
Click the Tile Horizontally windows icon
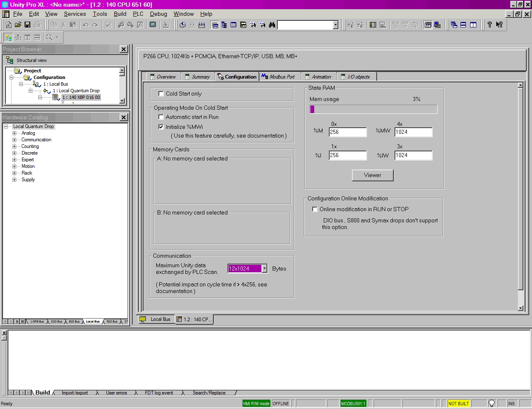coord(463,25)
